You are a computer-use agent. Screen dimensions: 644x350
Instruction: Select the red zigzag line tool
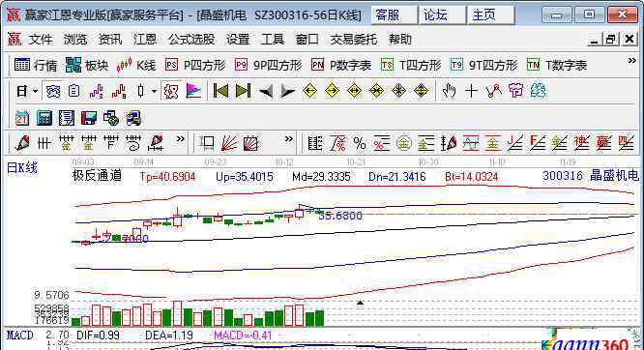tap(494, 91)
